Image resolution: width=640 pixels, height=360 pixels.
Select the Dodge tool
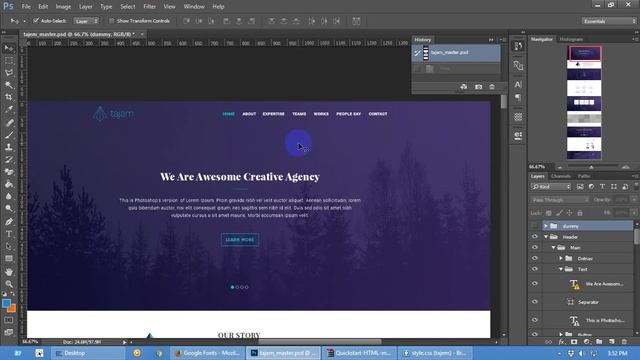point(9,208)
